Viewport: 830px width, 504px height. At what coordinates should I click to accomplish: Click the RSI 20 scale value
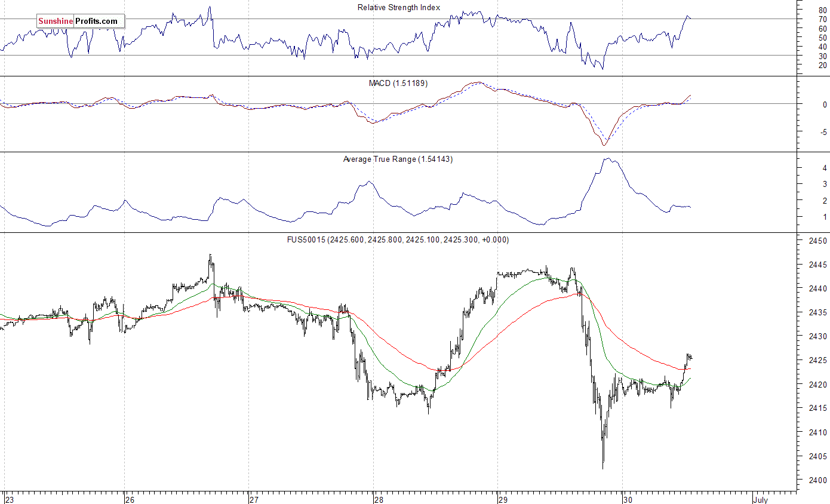823,64
